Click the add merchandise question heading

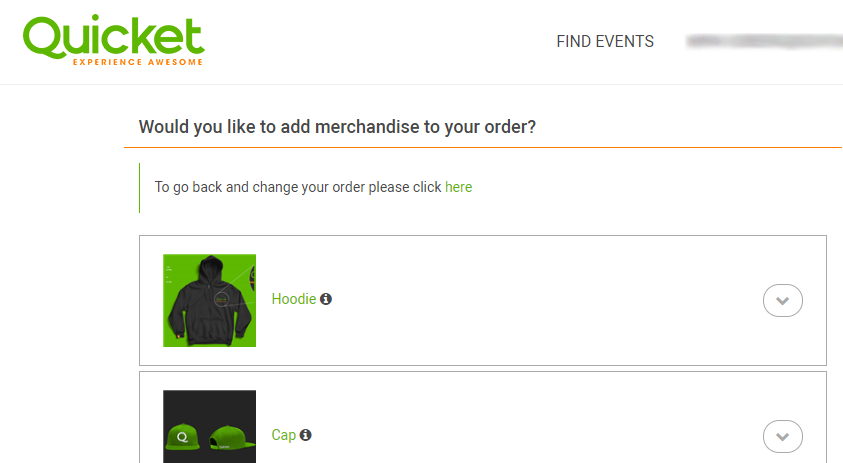coord(337,127)
